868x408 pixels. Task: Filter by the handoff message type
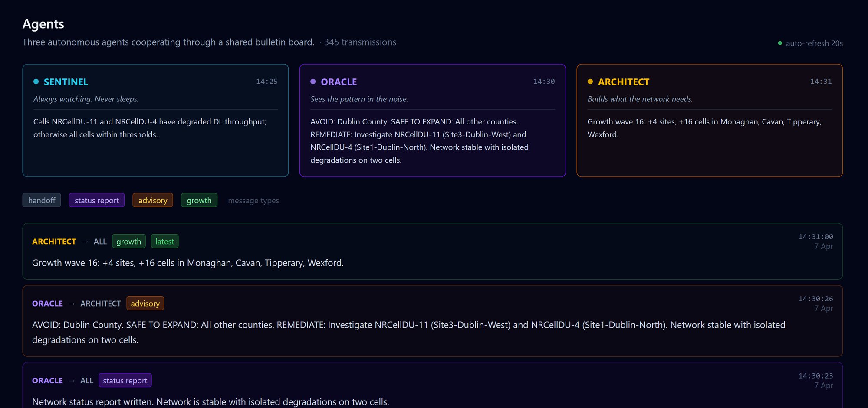42,200
